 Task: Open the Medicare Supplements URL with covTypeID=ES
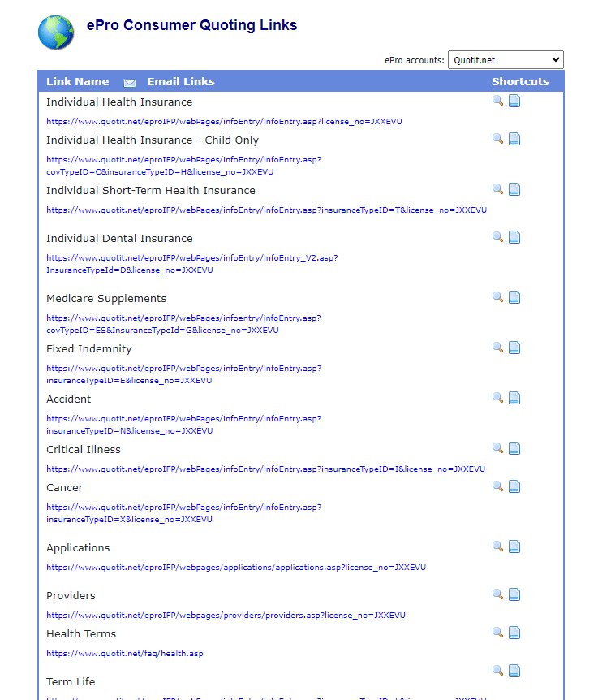click(183, 324)
